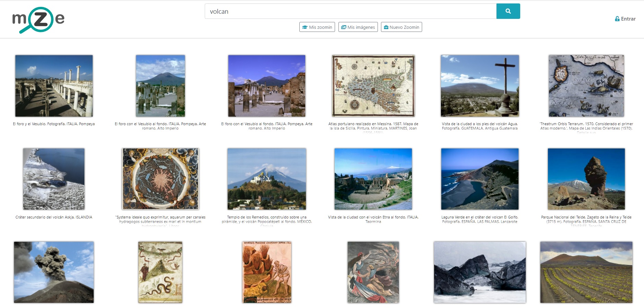The width and height of the screenshot is (644, 308).
Task: Open the snowy black lava rocks thumbnail
Action: coord(480,272)
